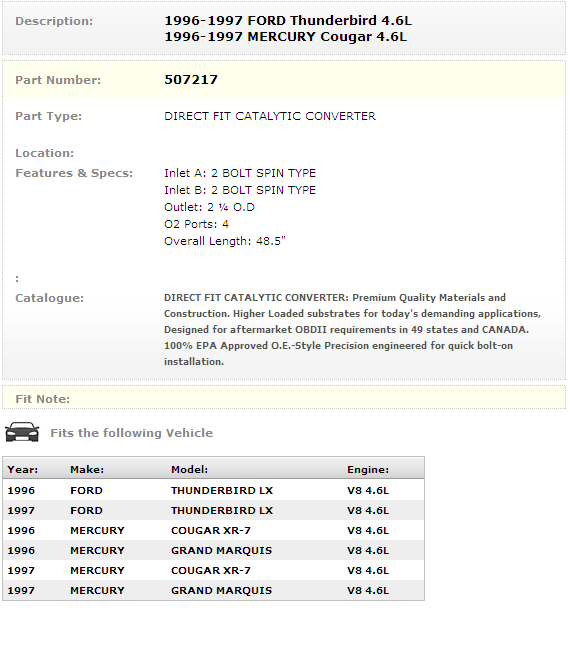570x659 pixels.
Task: Click the Catalogue description paragraph
Action: (352, 330)
